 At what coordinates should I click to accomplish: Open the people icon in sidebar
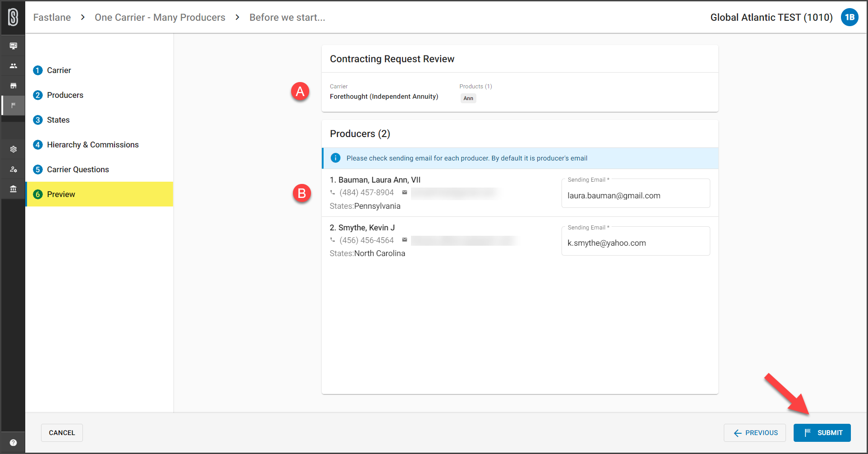tap(13, 66)
